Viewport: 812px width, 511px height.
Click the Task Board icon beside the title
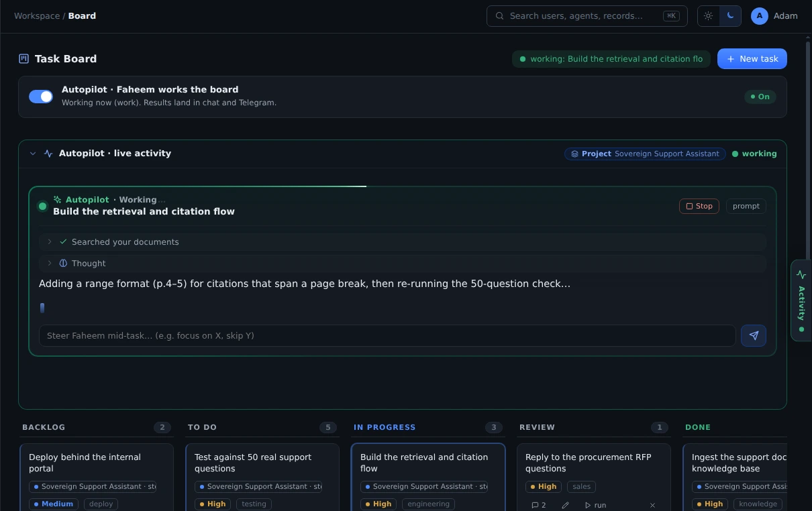[24, 59]
